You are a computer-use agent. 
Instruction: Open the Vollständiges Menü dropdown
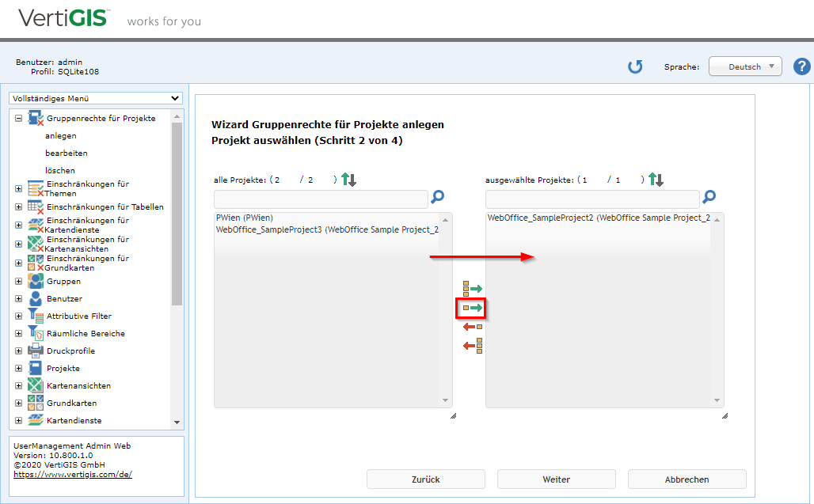click(x=96, y=98)
